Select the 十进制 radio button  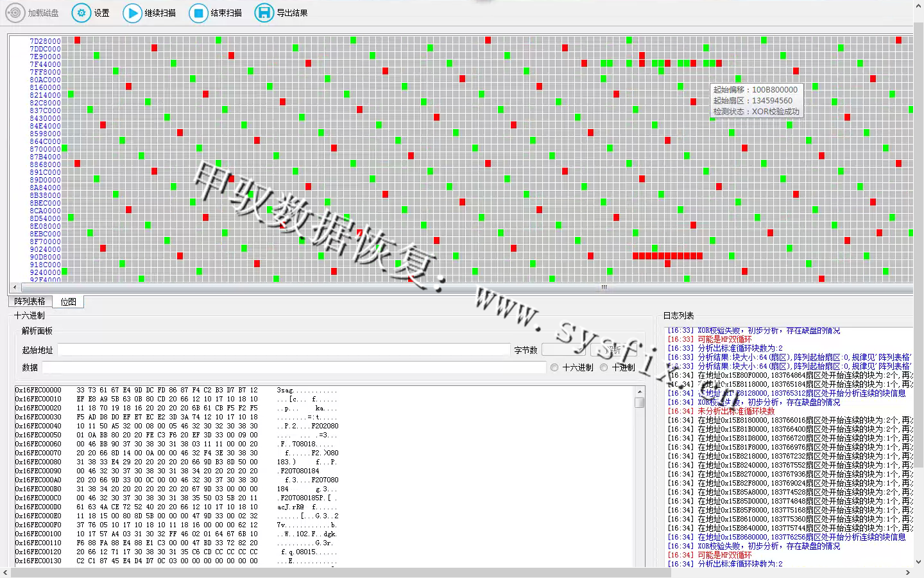[x=604, y=367]
